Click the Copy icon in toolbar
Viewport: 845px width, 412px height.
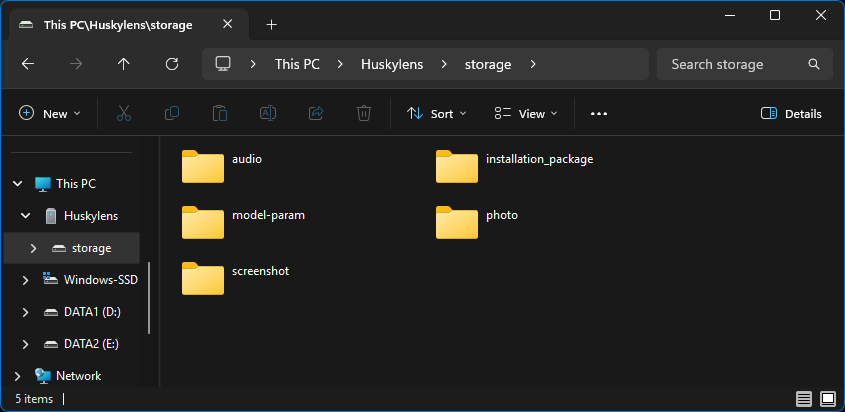coord(172,114)
